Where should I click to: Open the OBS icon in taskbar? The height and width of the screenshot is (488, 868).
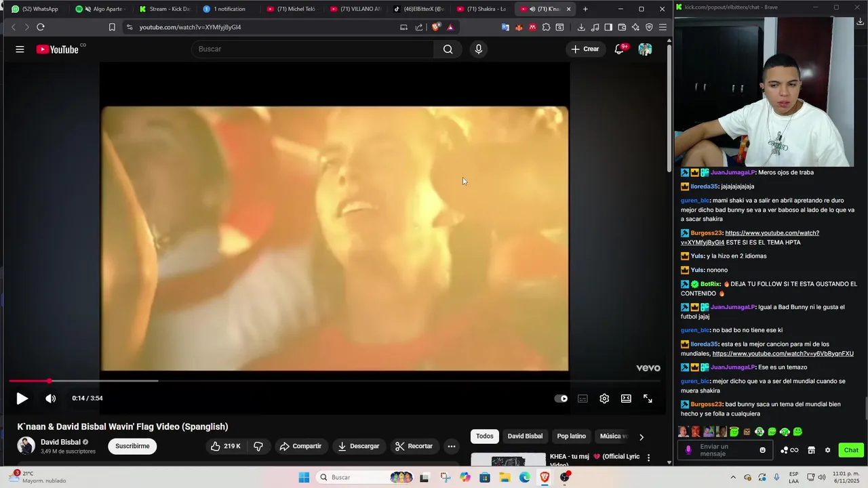pos(565,477)
